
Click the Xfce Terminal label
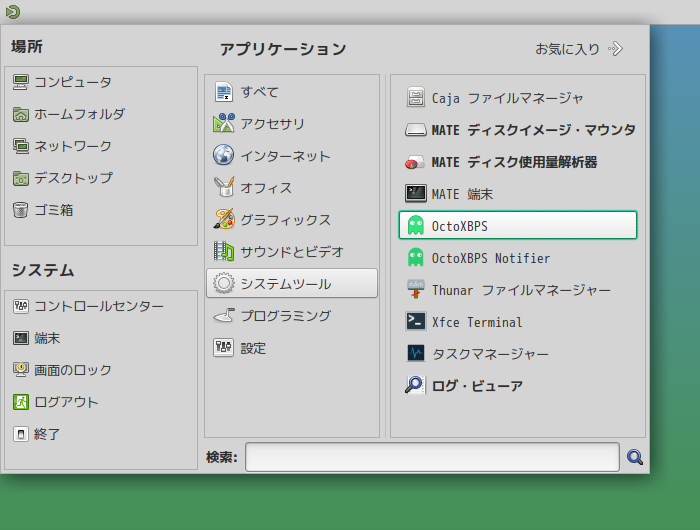click(x=477, y=322)
